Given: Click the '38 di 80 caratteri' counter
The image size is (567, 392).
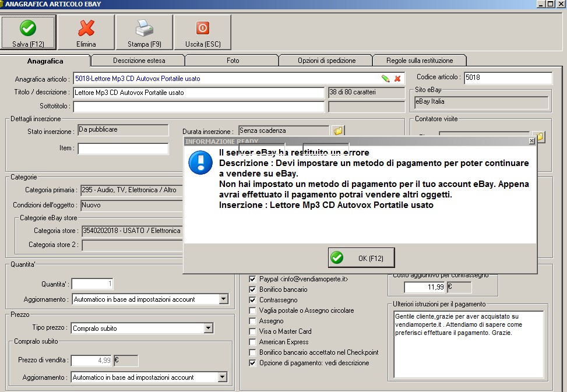Looking at the screenshot, I should pos(367,92).
